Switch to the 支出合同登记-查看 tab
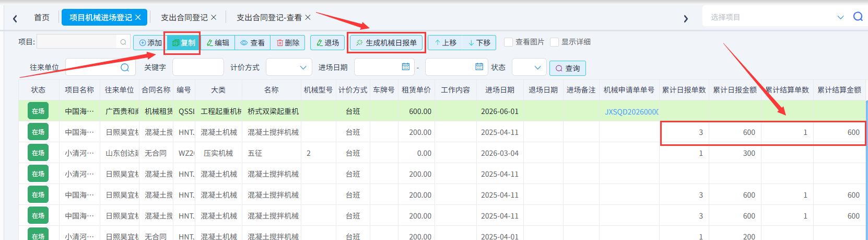This screenshot has width=868, height=240. tap(269, 17)
